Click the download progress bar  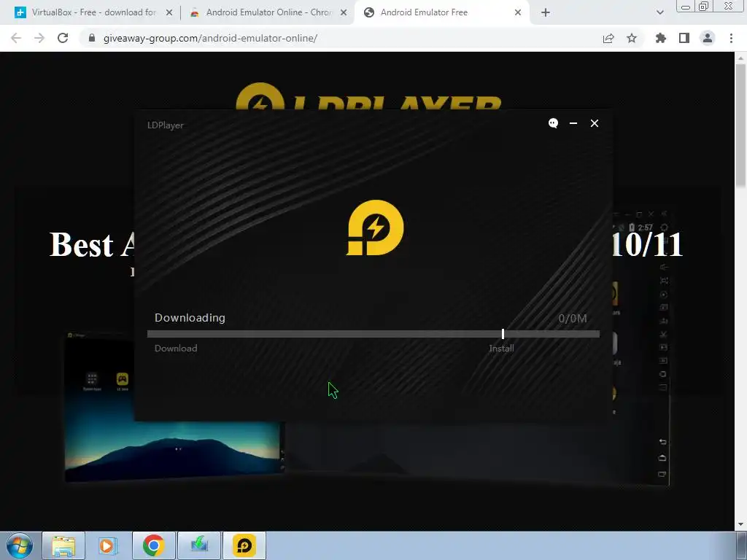[x=373, y=334]
